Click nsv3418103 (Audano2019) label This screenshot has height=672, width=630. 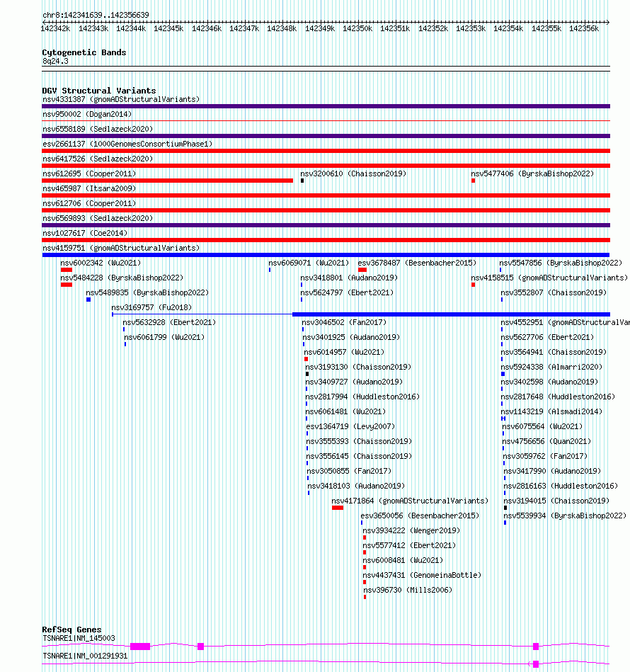click(x=356, y=486)
